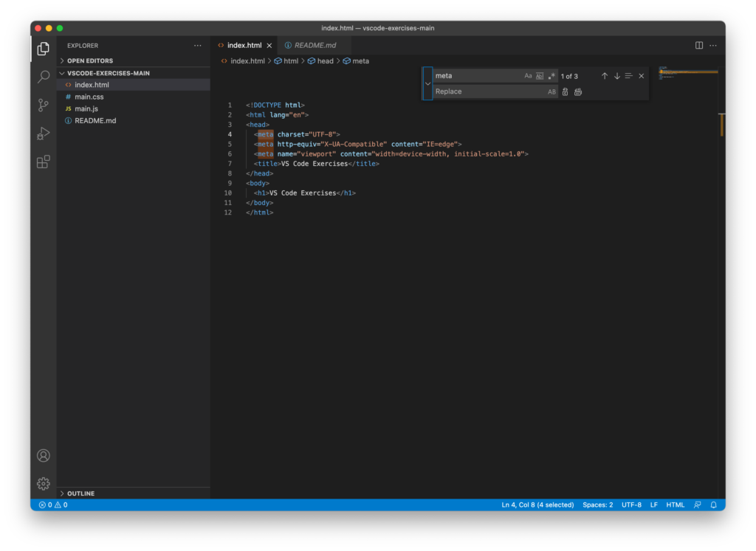Viewport: 756px width, 551px height.
Task: Split the editor to the right
Action: [x=698, y=45]
